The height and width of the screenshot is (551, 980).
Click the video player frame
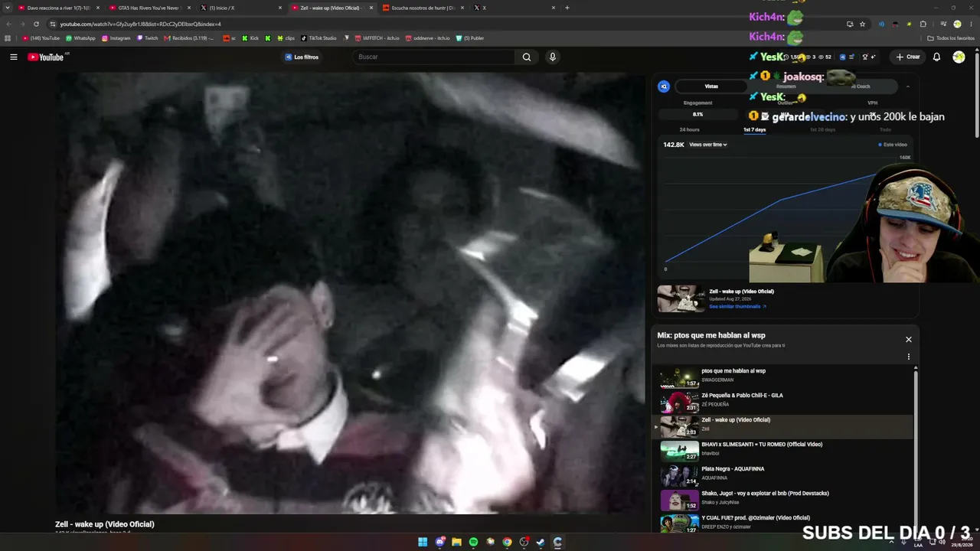point(350,293)
